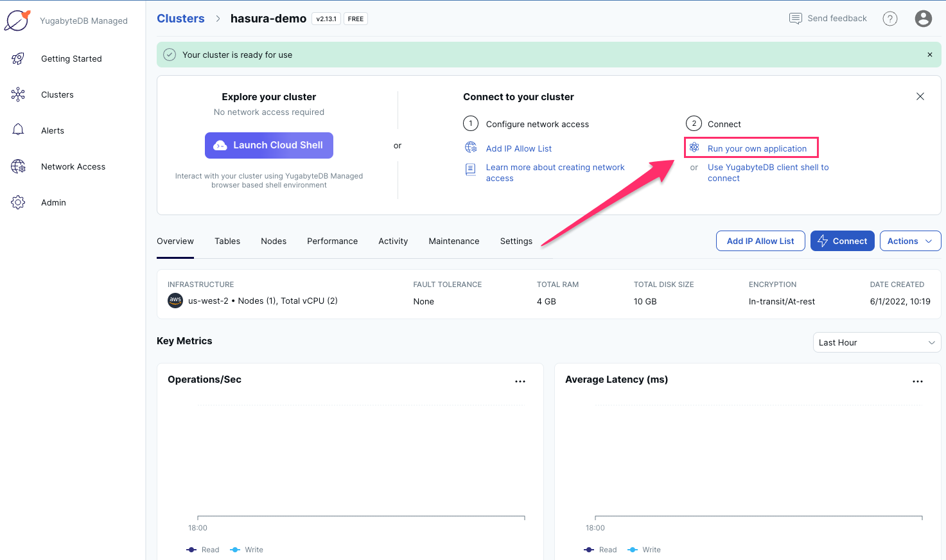Click the v2.13.1 version badge
946x560 pixels.
[x=326, y=19]
